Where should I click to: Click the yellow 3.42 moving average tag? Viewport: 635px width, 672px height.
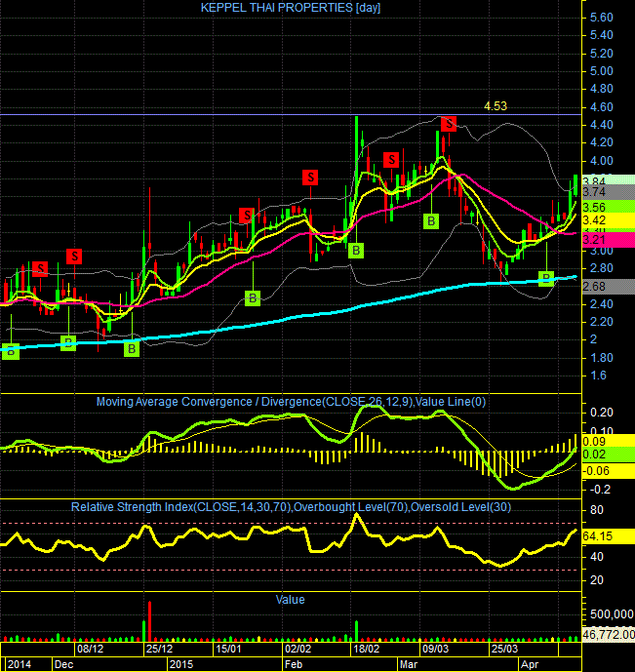pos(608,220)
